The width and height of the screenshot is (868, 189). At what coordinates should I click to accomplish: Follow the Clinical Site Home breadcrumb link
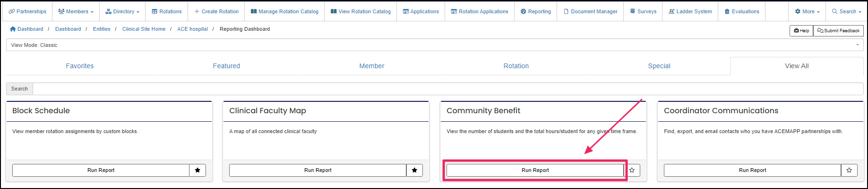[x=144, y=29]
